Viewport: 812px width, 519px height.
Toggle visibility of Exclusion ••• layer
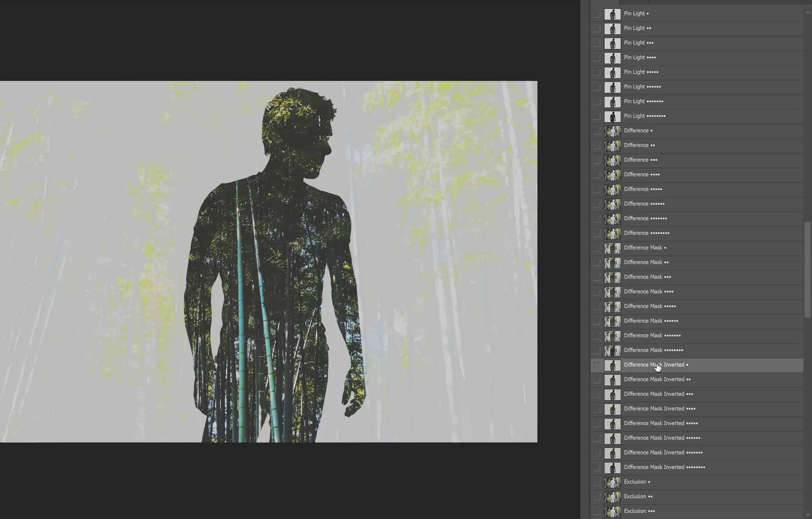tap(597, 511)
